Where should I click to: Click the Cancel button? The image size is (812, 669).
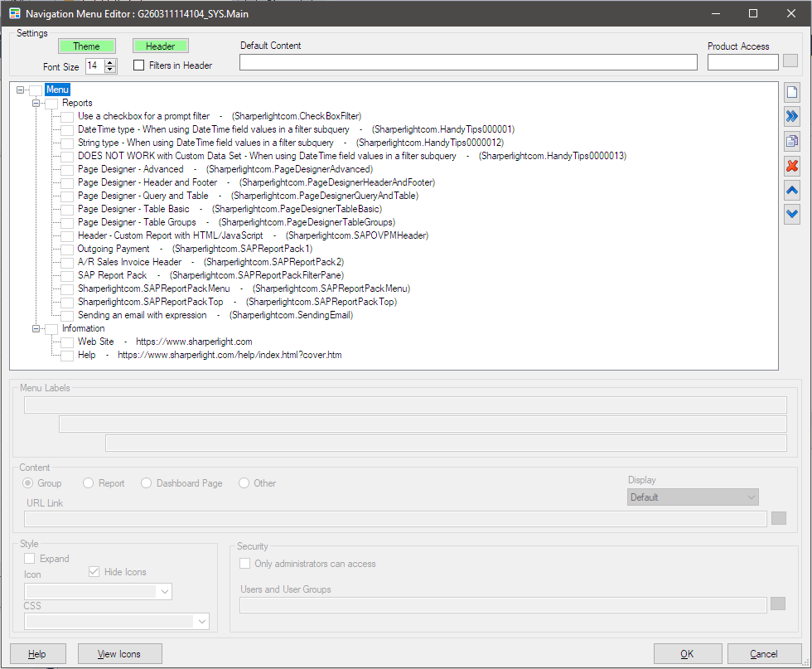coord(764,654)
